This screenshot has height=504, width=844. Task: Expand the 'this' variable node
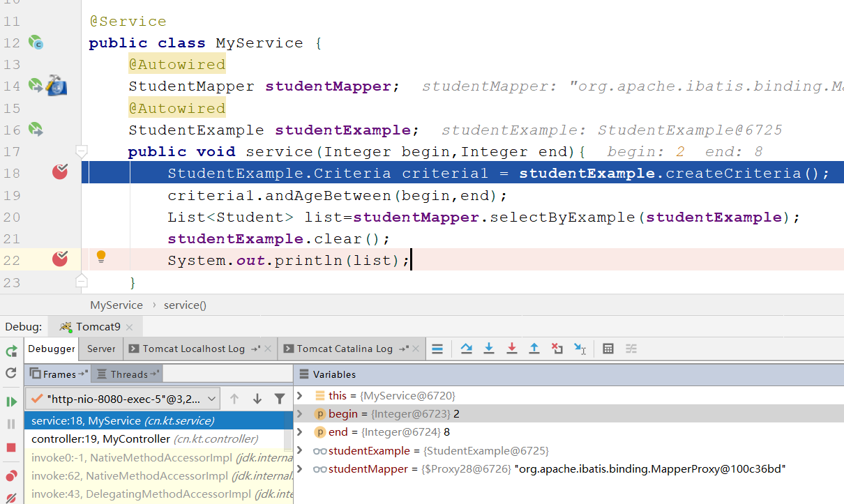point(300,395)
